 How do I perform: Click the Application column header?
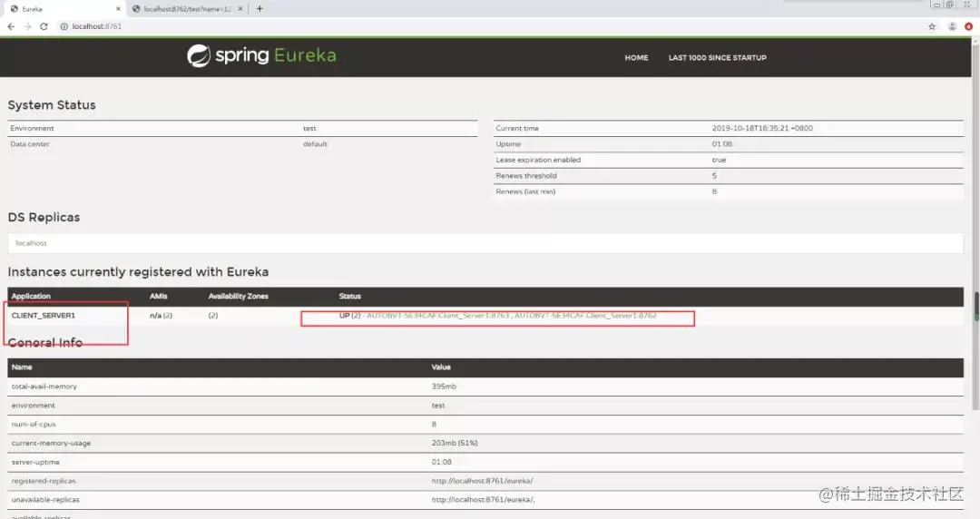31,297
